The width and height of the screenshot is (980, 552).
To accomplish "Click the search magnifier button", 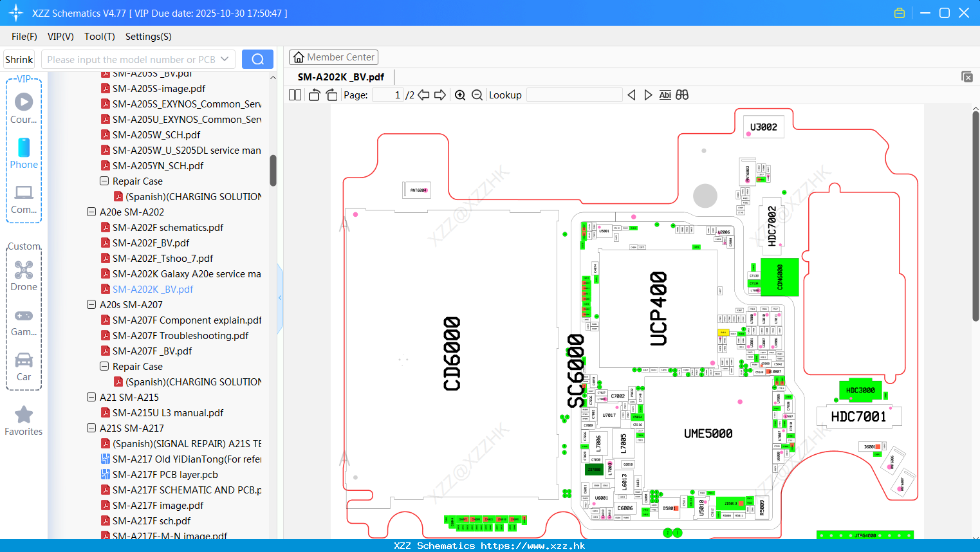I will point(257,59).
